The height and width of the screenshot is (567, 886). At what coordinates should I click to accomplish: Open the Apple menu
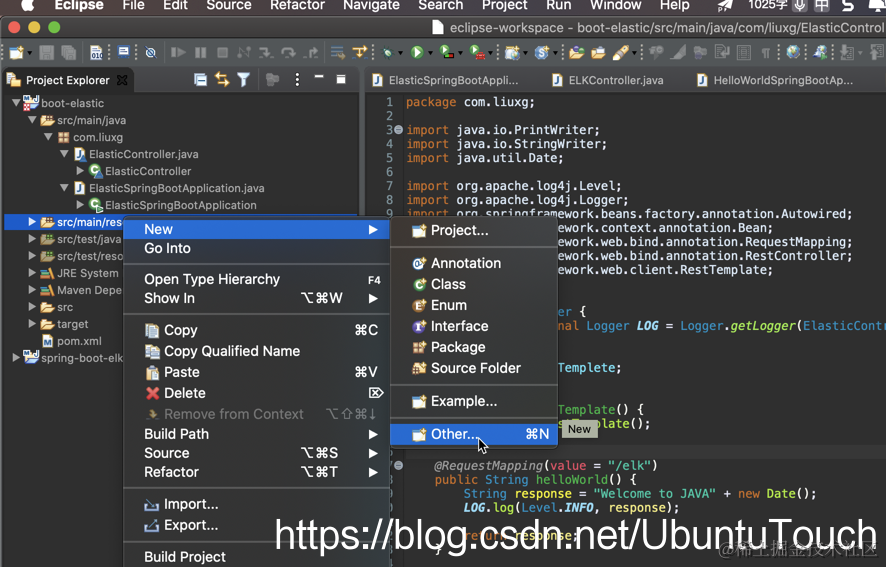[27, 6]
